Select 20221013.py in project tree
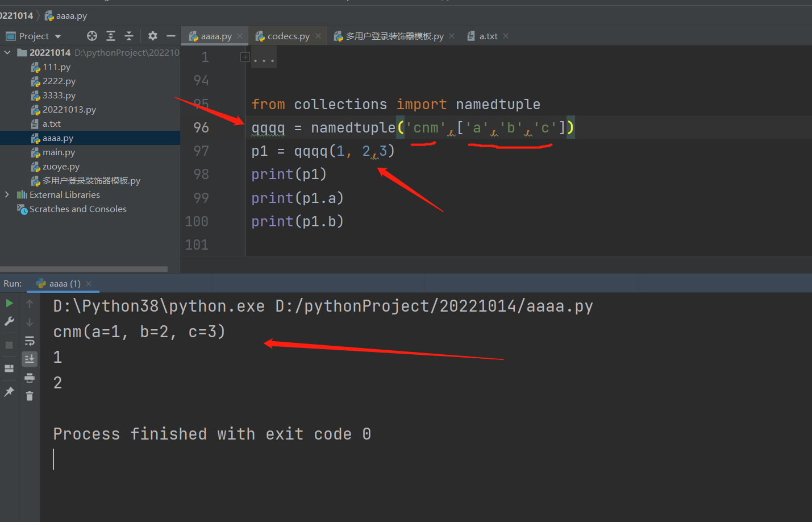 point(69,110)
